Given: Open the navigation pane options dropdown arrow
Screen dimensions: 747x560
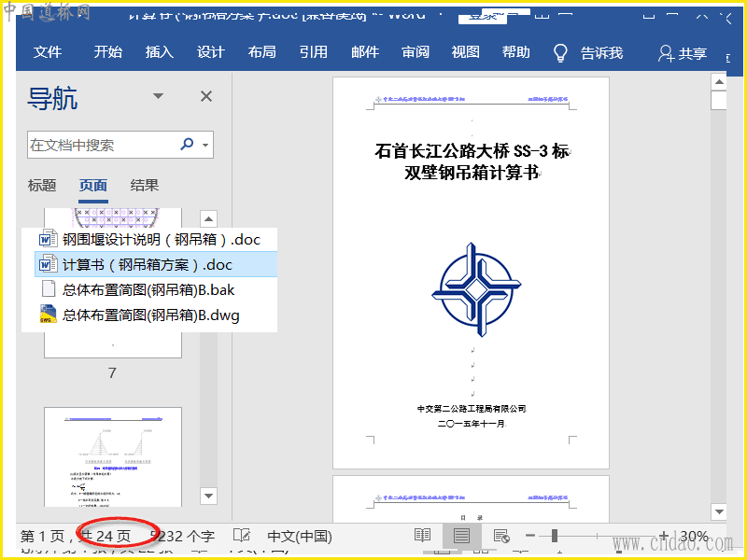Looking at the screenshot, I should tap(158, 96).
